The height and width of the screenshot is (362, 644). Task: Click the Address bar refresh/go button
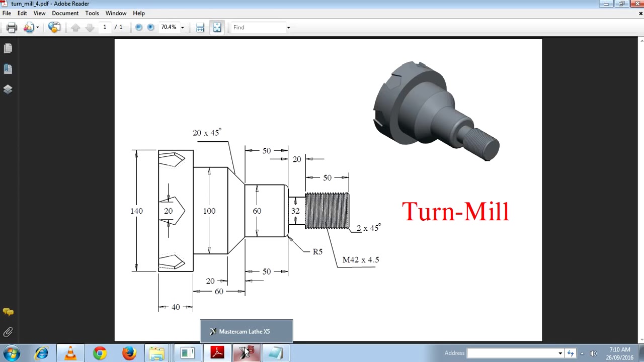(x=570, y=353)
